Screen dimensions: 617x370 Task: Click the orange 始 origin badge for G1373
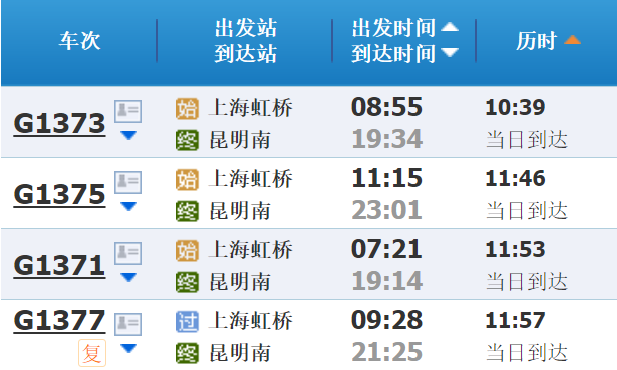click(x=187, y=109)
